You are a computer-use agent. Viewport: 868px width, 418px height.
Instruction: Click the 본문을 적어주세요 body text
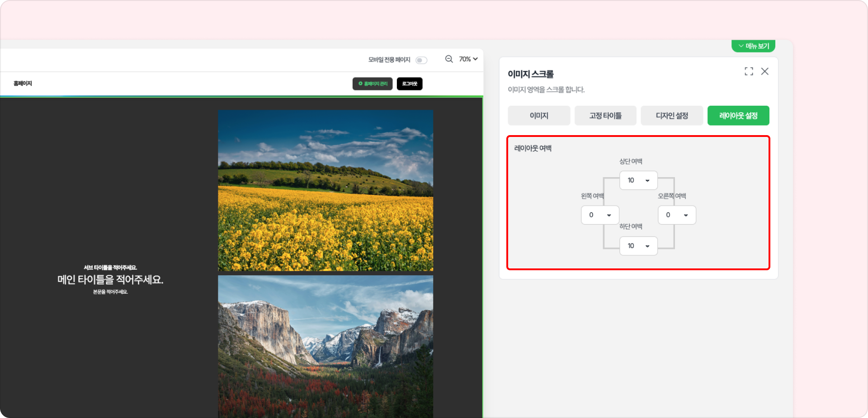110,292
